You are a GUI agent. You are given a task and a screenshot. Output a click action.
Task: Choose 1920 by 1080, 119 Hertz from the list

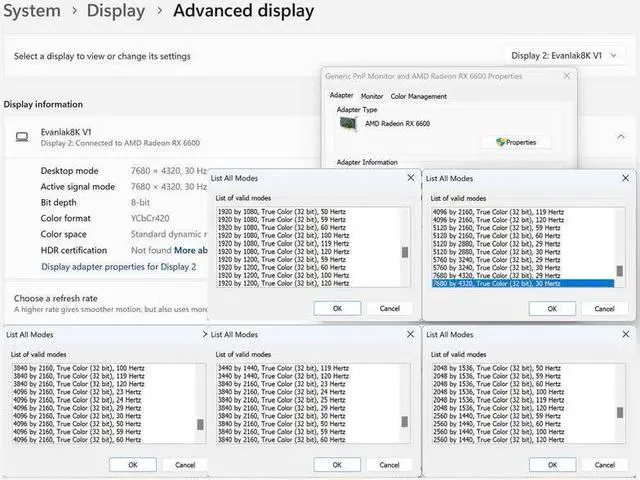coord(283,241)
